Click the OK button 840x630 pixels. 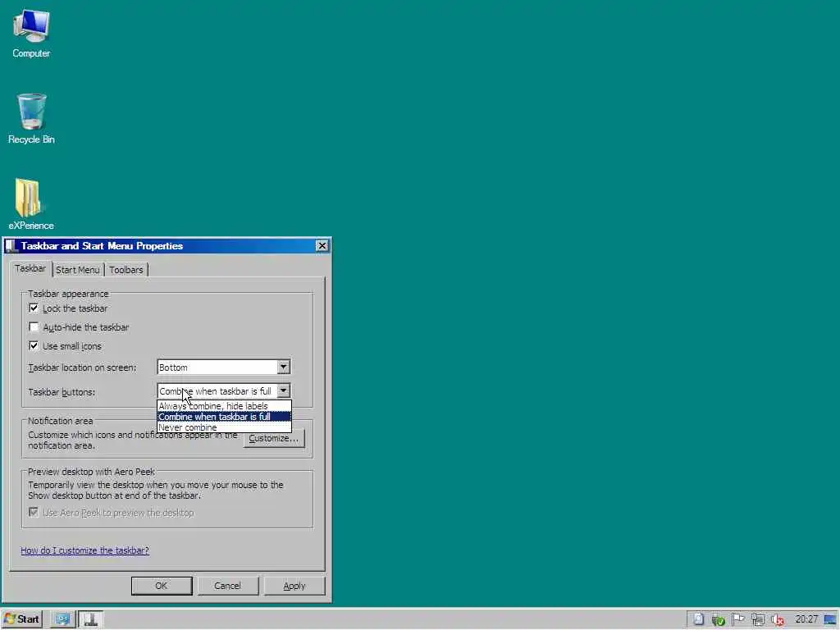[162, 586]
